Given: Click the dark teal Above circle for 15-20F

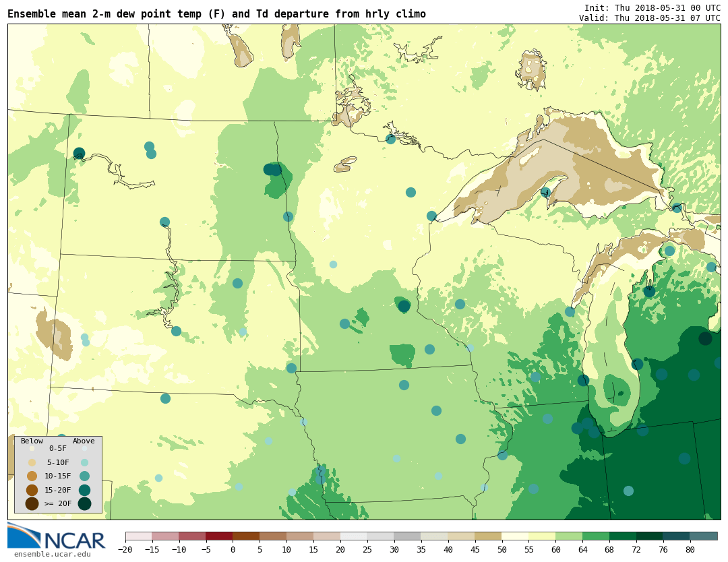Looking at the screenshot, I should (x=84, y=490).
